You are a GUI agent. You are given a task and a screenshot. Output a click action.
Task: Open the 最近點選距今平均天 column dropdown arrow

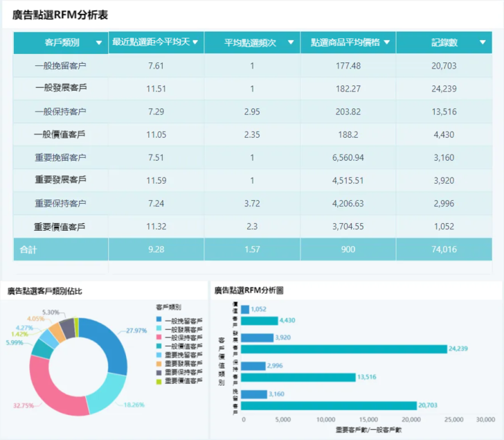coord(196,42)
